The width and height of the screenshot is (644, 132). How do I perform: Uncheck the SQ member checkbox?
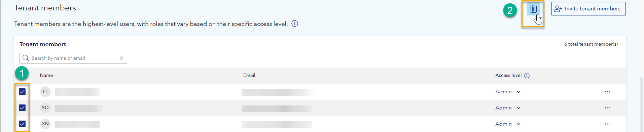[x=22, y=108]
